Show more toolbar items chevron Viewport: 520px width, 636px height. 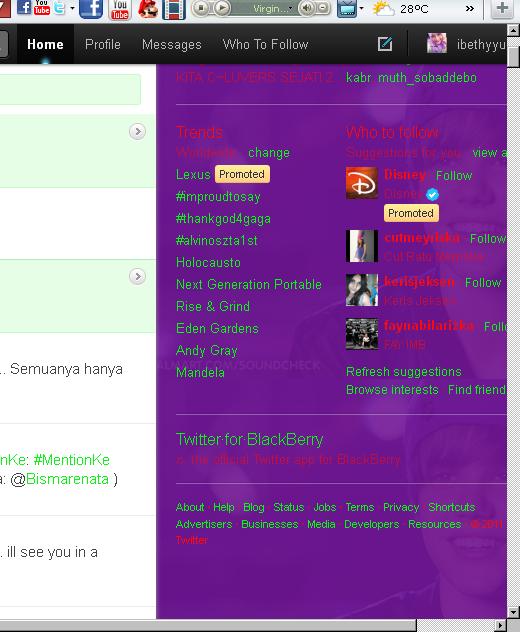[x=470, y=9]
